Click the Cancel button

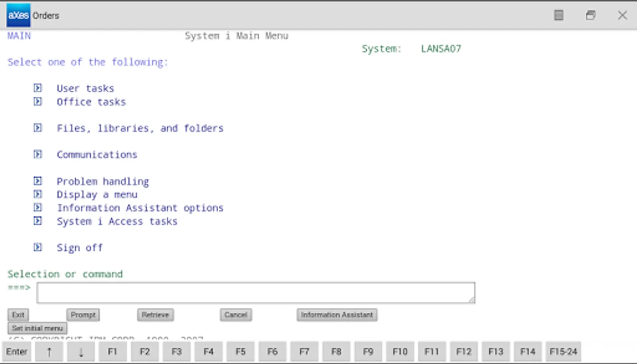tap(236, 315)
